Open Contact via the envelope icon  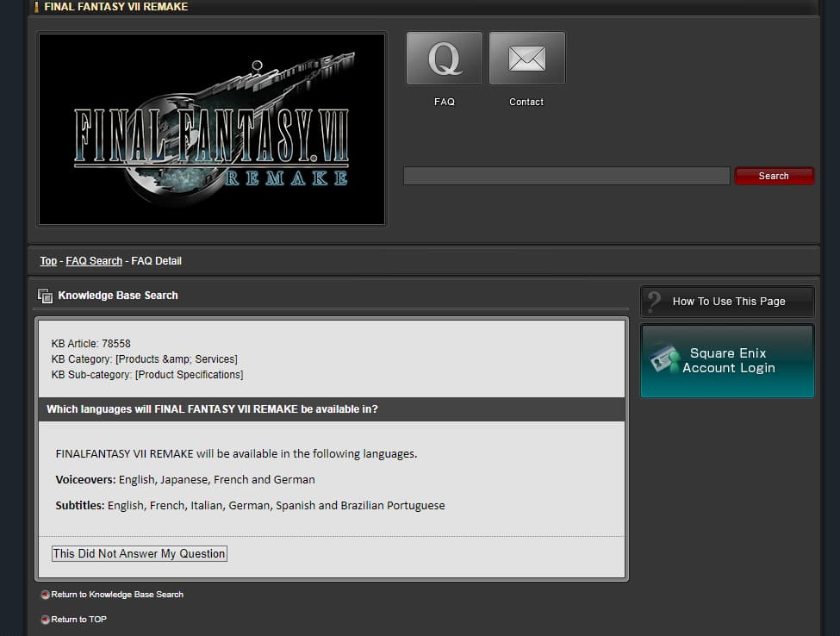coord(526,59)
